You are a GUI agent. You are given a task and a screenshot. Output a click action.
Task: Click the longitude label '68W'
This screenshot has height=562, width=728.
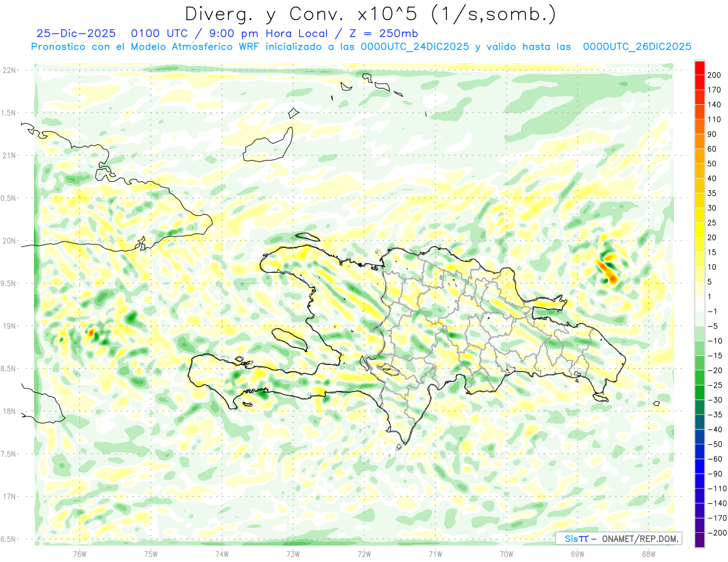[648, 553]
